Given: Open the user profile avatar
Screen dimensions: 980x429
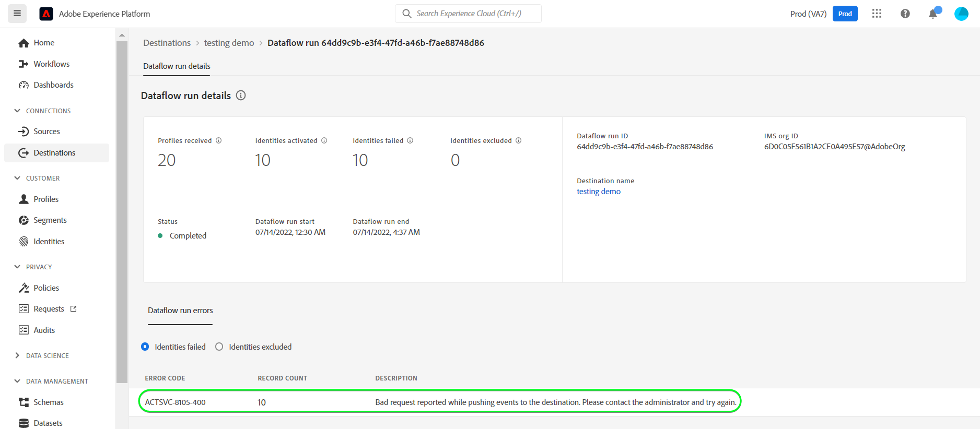Looking at the screenshot, I should [x=961, y=14].
